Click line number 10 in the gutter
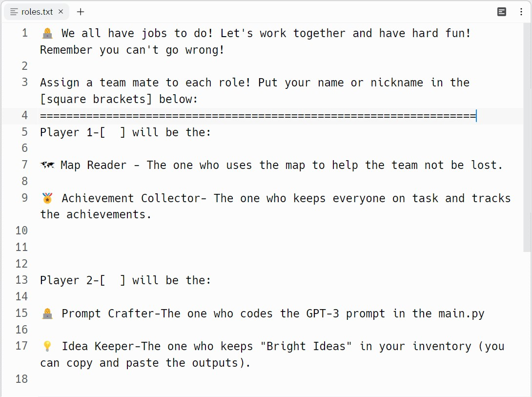This screenshot has width=532, height=397. click(21, 231)
